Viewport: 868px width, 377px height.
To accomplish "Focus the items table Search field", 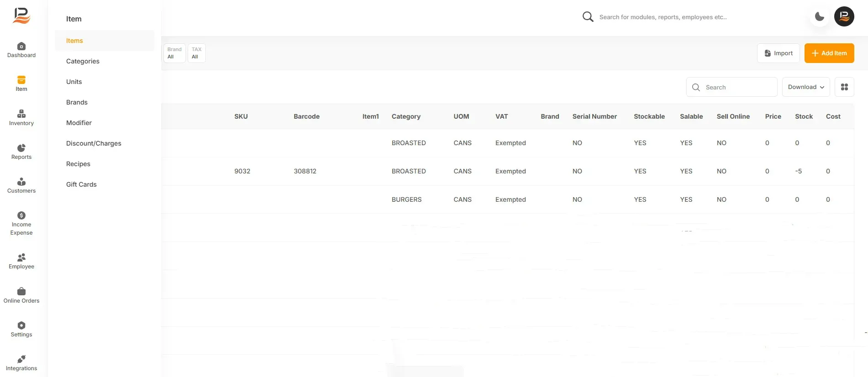I will point(731,87).
